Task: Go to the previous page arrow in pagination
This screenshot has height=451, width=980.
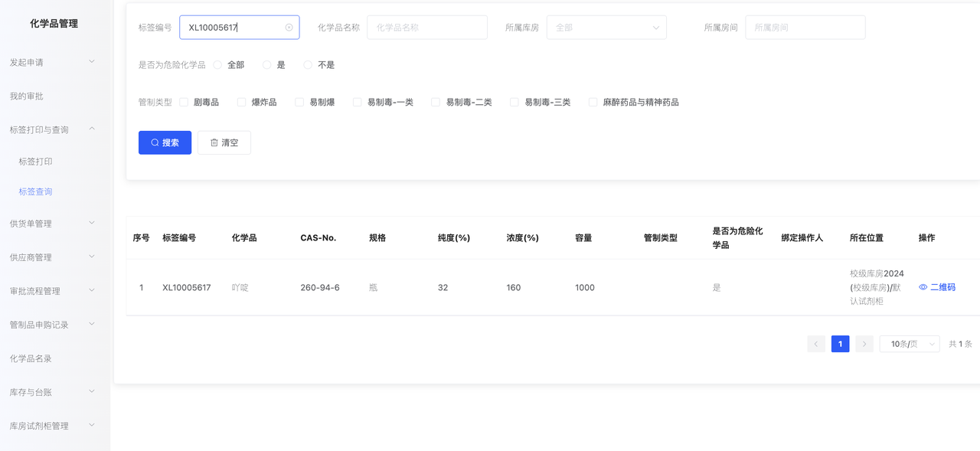Action: click(x=816, y=344)
